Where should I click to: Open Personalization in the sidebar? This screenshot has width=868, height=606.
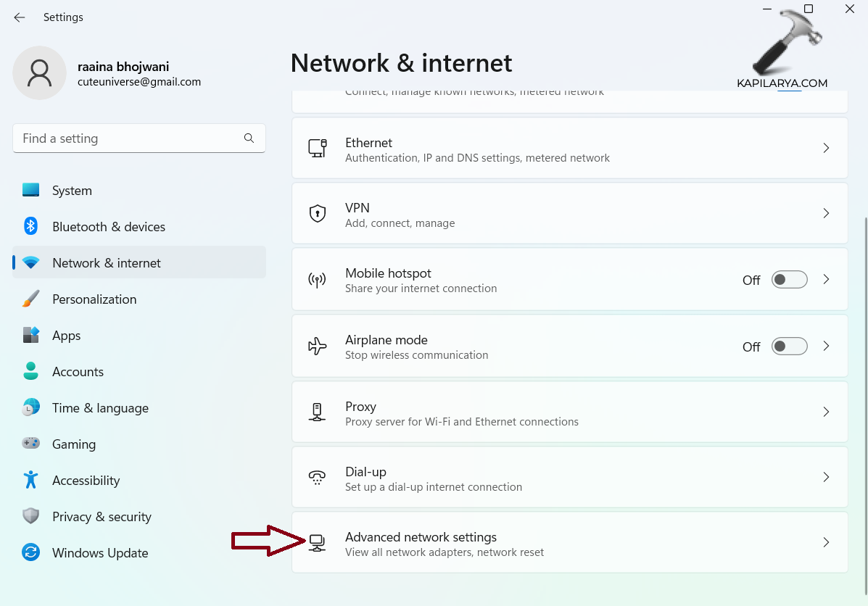[94, 299]
